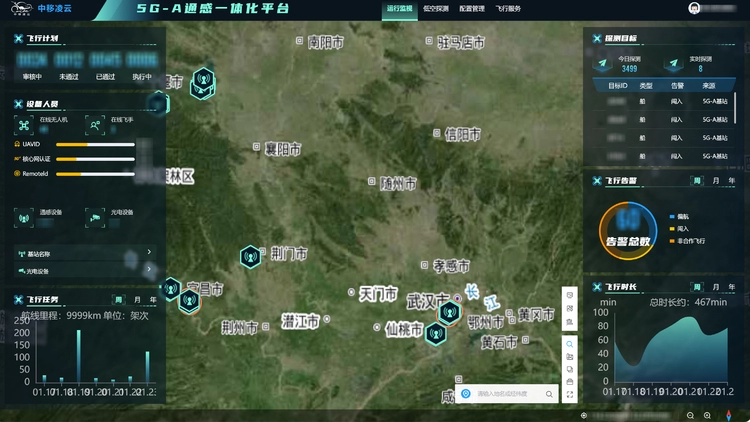Go to the 飞行服务 tab
The width and height of the screenshot is (750, 422).
pyautogui.click(x=508, y=8)
